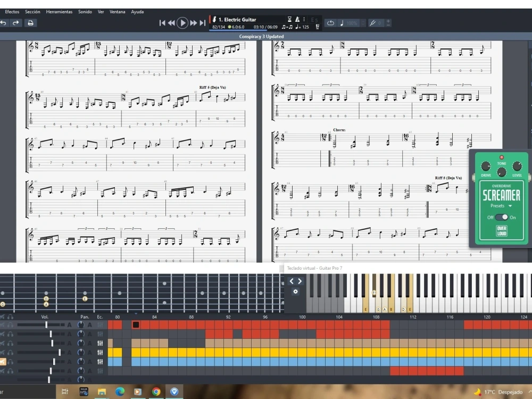Open the Sonido menu
The height and width of the screenshot is (399, 532).
(85, 12)
